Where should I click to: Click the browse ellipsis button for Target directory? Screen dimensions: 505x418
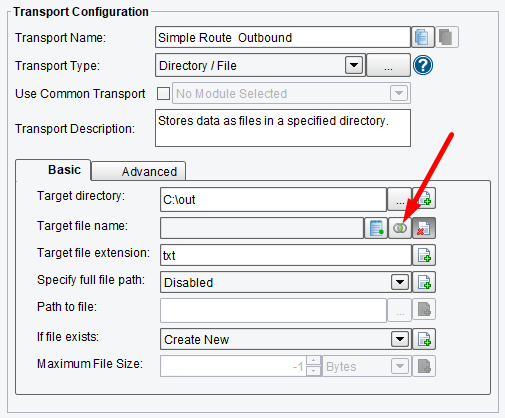coord(400,200)
